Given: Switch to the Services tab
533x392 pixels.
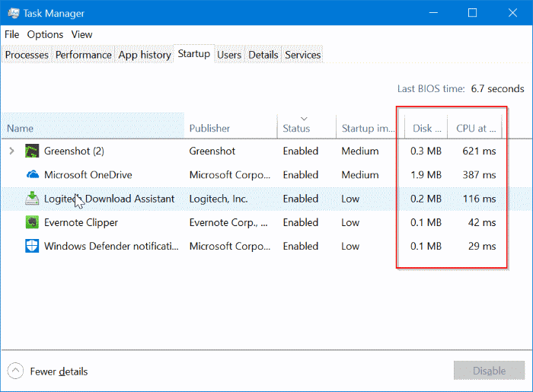Looking at the screenshot, I should (302, 55).
